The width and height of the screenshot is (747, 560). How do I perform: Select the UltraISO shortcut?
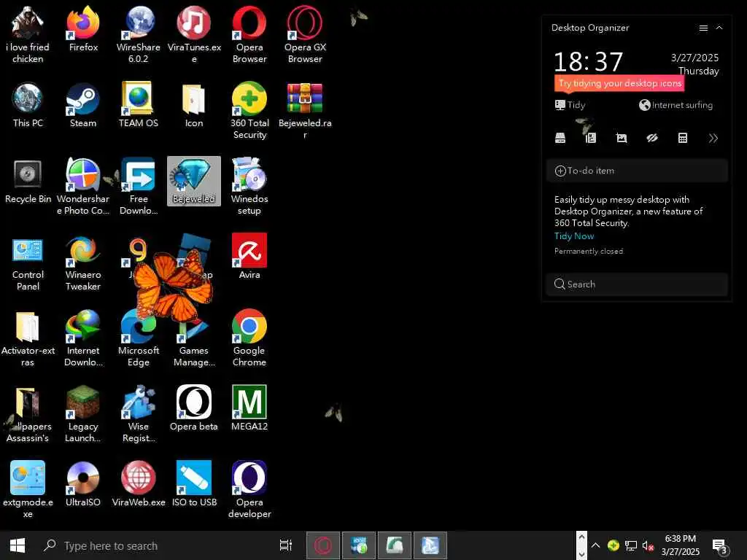click(83, 484)
